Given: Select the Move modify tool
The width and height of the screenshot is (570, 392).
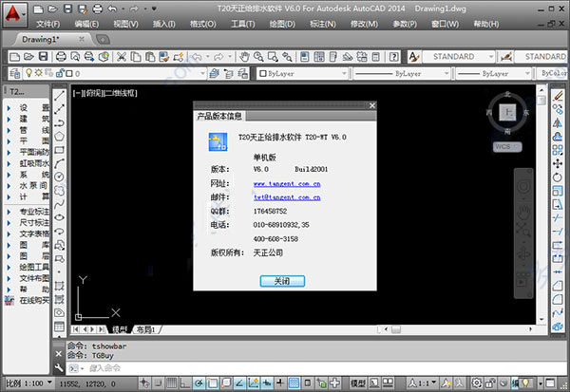Looking at the screenshot, I should pos(558,163).
